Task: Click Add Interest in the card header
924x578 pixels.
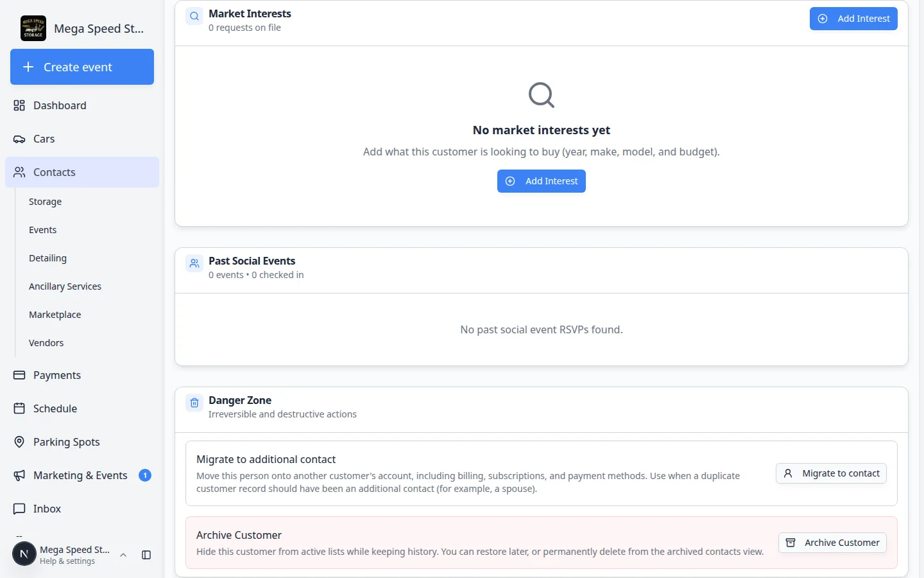Action: (x=853, y=19)
